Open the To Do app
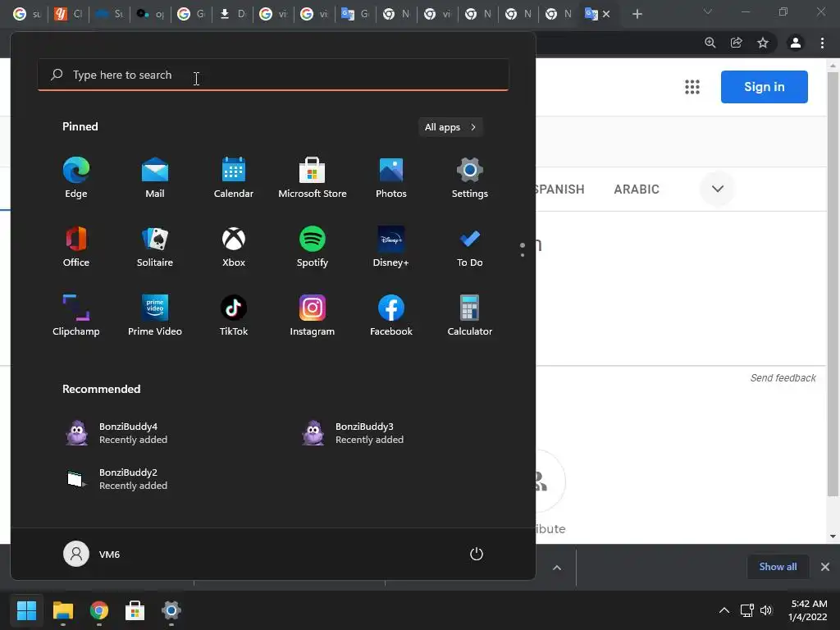This screenshot has height=630, width=840. 470,247
